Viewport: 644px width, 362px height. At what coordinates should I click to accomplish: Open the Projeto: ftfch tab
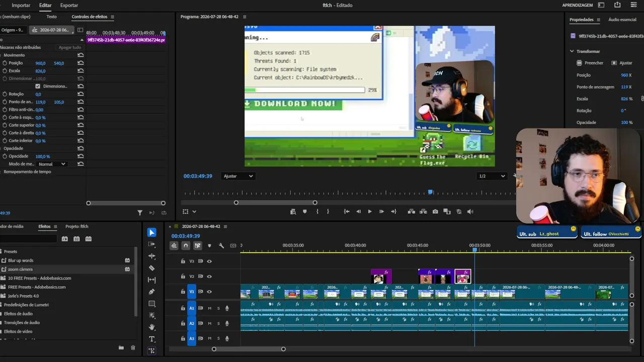click(77, 226)
